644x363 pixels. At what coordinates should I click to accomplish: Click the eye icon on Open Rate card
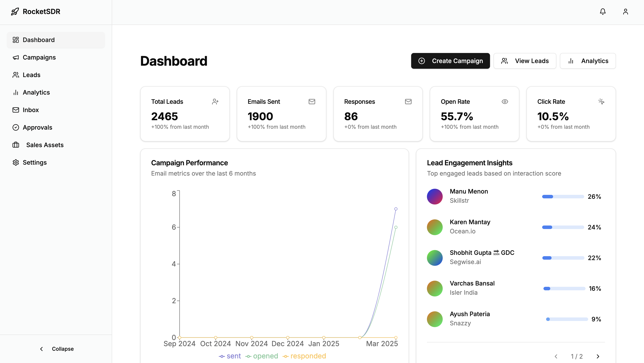pos(505,102)
